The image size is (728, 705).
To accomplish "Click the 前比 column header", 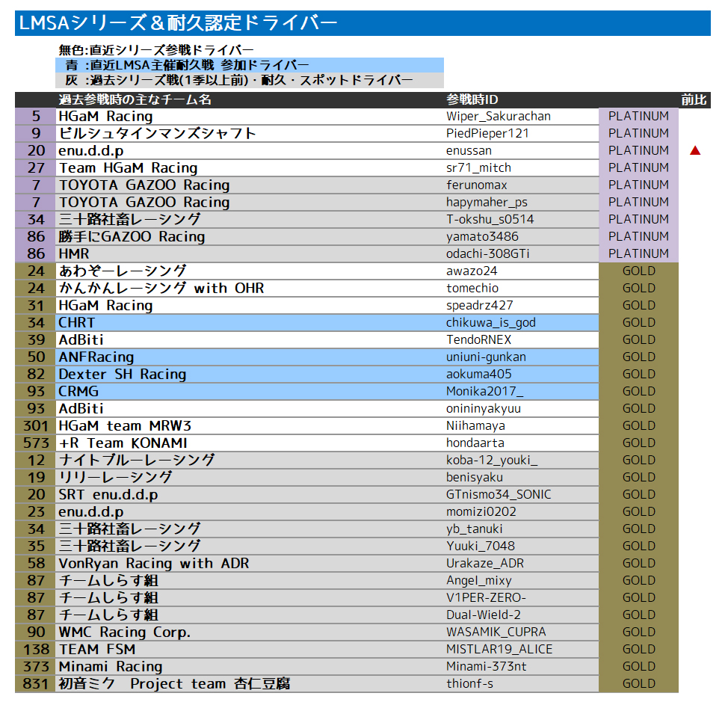I will pyautogui.click(x=694, y=100).
